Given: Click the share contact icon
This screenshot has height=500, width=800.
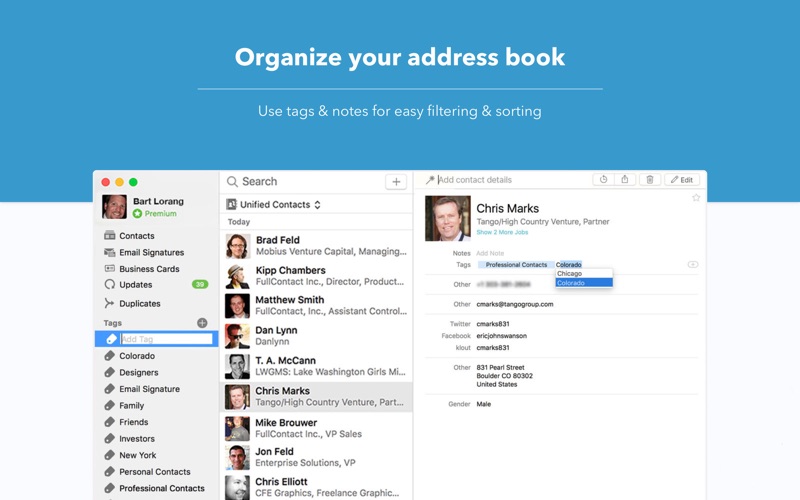Looking at the screenshot, I should pyautogui.click(x=625, y=180).
